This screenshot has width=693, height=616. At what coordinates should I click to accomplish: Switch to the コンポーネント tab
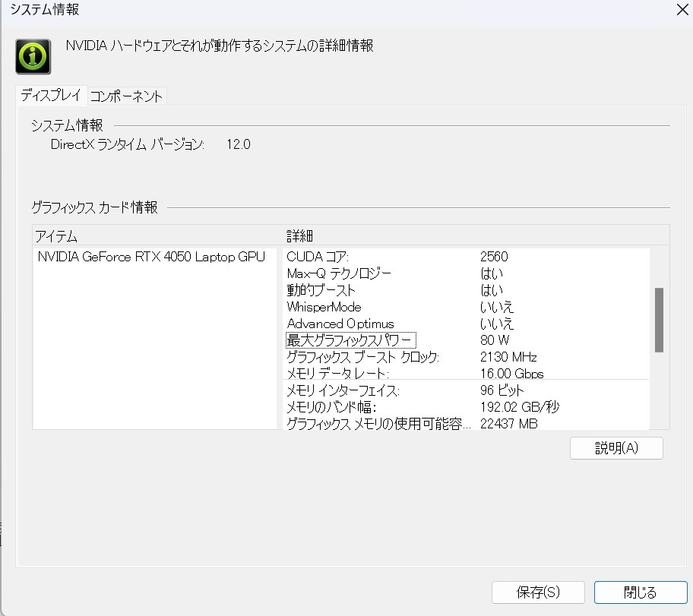tap(126, 96)
